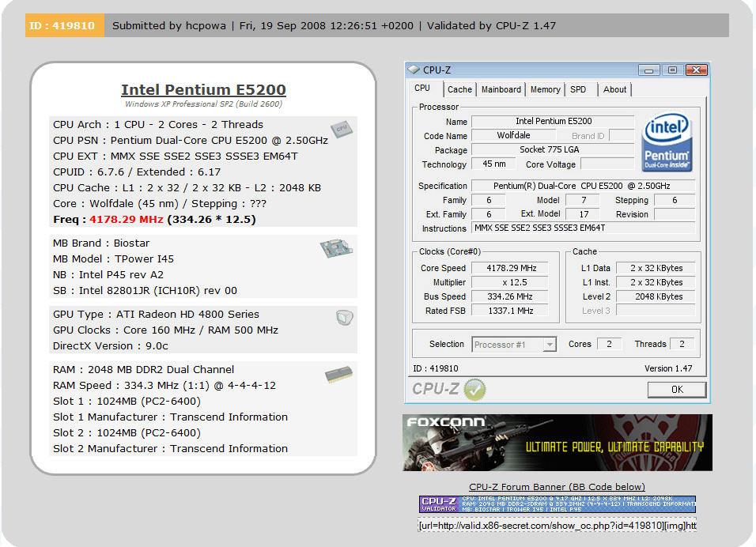Open the Processor #1 selection dropdown
Viewport: 756px width, 547px height.
coord(549,345)
